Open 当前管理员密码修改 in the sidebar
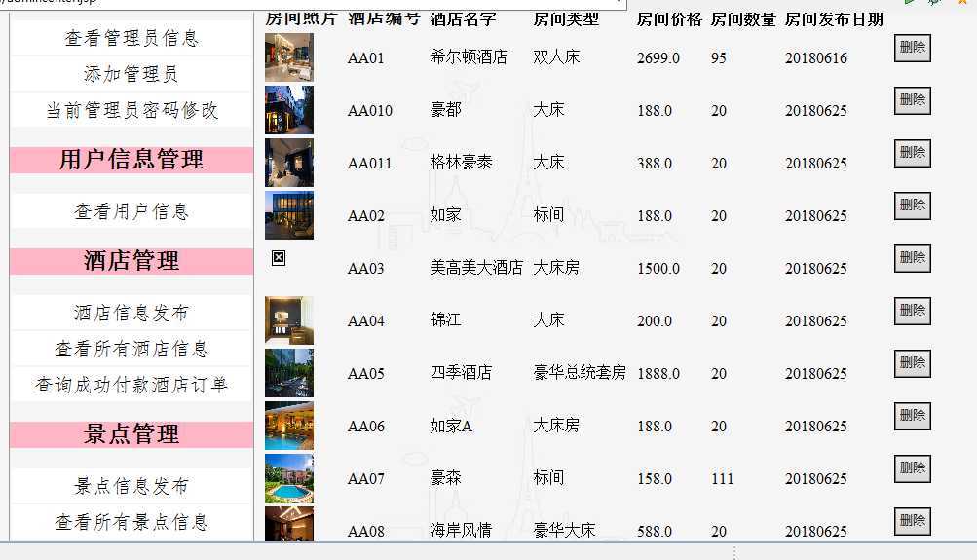977x560 pixels. [132, 110]
